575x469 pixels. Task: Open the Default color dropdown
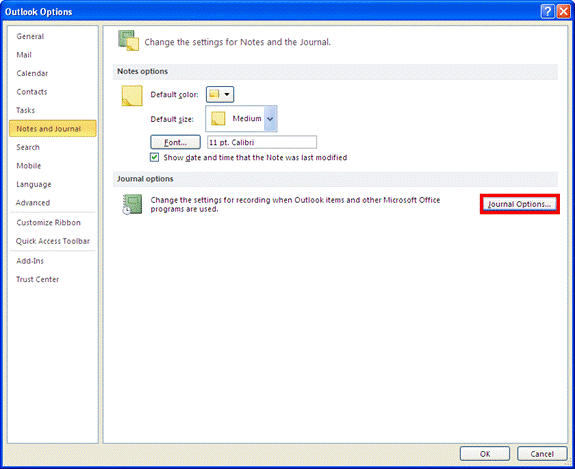pyautogui.click(x=220, y=94)
